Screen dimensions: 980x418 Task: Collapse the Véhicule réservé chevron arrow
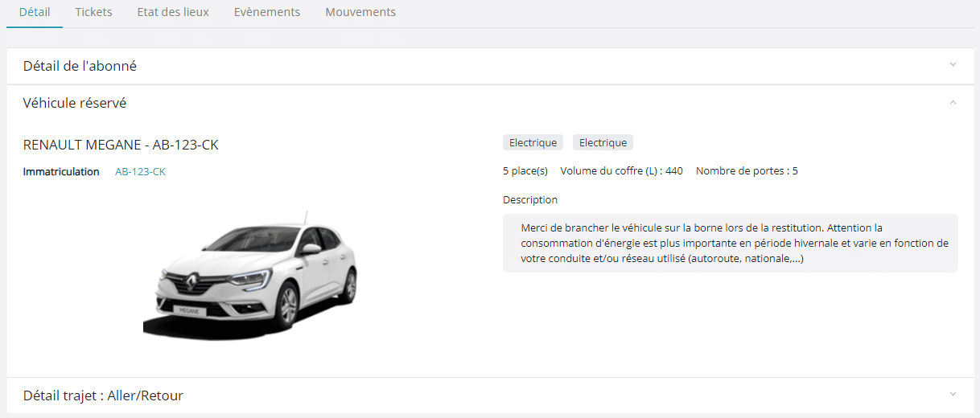click(953, 102)
